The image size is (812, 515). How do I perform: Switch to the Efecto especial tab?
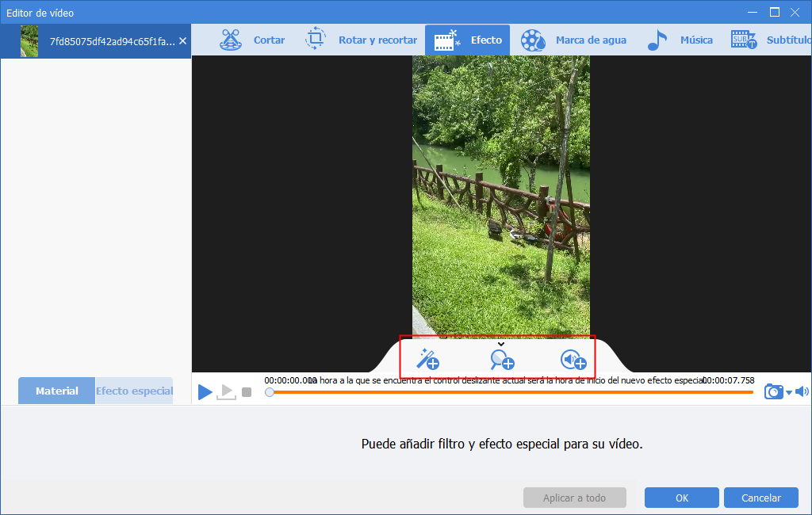click(134, 391)
